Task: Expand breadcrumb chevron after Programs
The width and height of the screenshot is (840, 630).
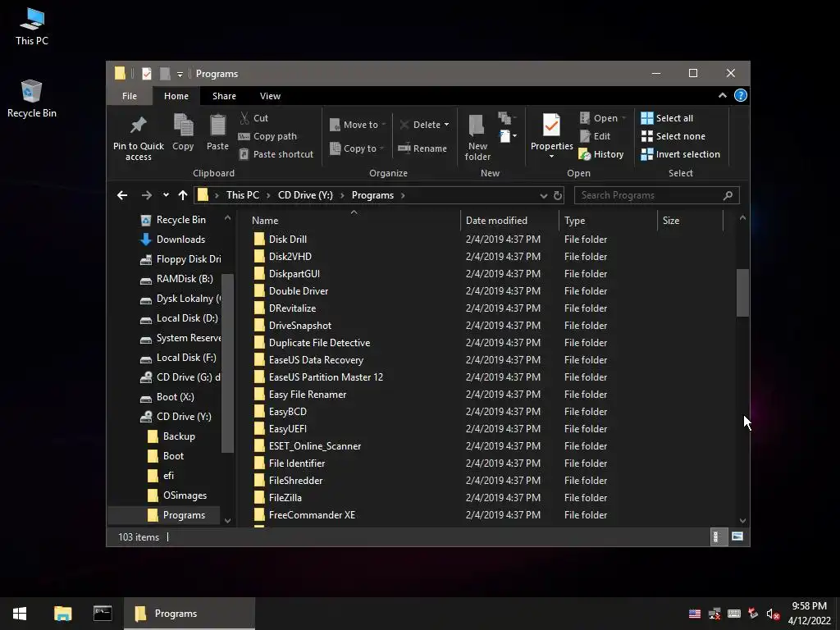Action: tap(403, 195)
